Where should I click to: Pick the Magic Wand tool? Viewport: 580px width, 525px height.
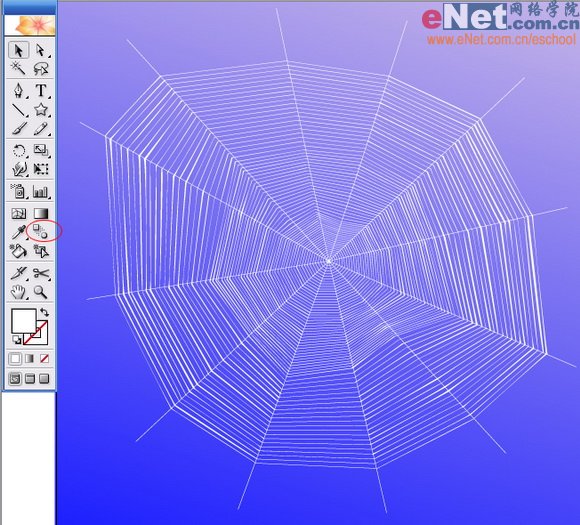pyautogui.click(x=18, y=68)
